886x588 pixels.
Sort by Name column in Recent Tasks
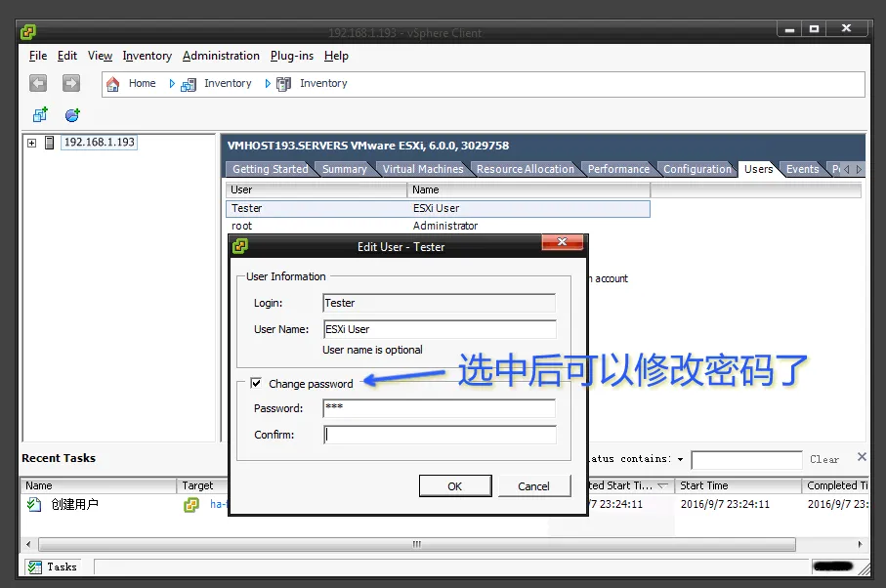pos(99,485)
